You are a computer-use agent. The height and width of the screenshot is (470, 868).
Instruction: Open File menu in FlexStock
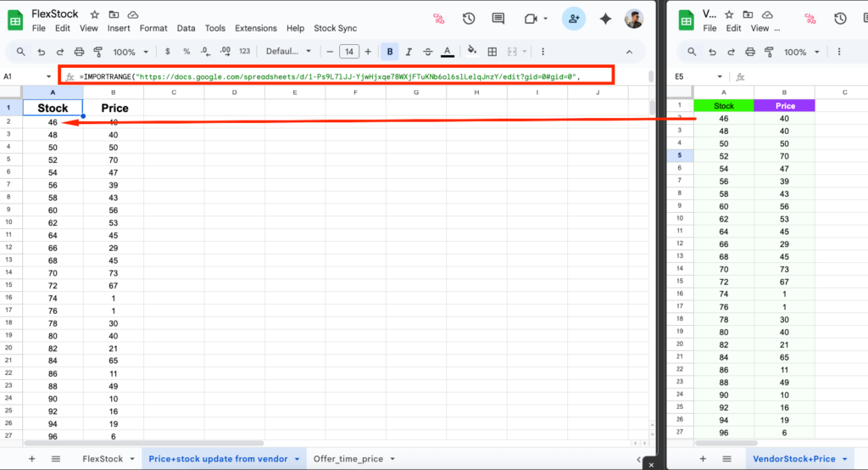(39, 28)
